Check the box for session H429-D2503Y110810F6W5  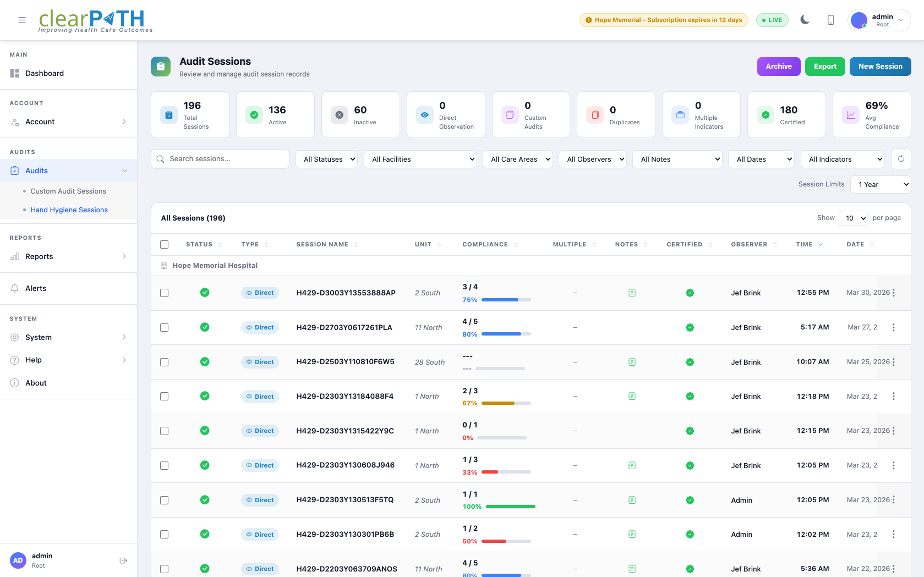pyautogui.click(x=164, y=362)
